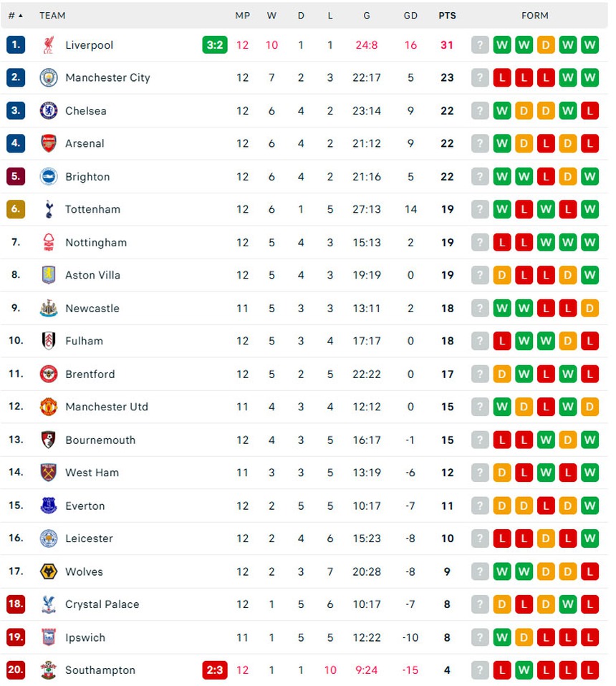Image resolution: width=616 pixels, height=686 pixels.
Task: Open the Crystal Palace team link
Action: (x=102, y=605)
